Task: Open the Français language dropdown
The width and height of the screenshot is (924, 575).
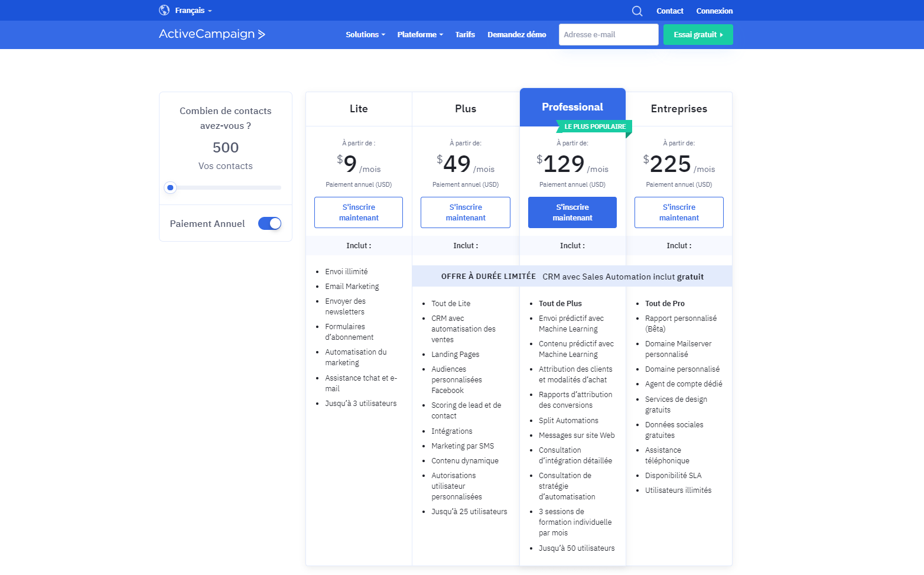Action: (193, 11)
